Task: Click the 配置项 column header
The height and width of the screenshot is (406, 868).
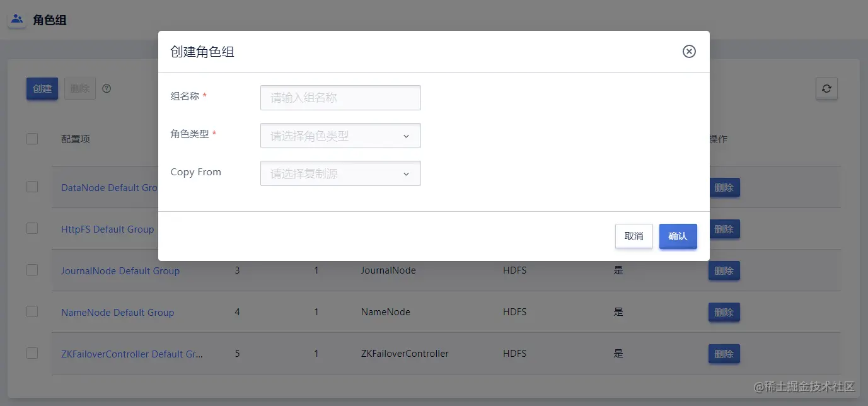Action: coord(76,139)
